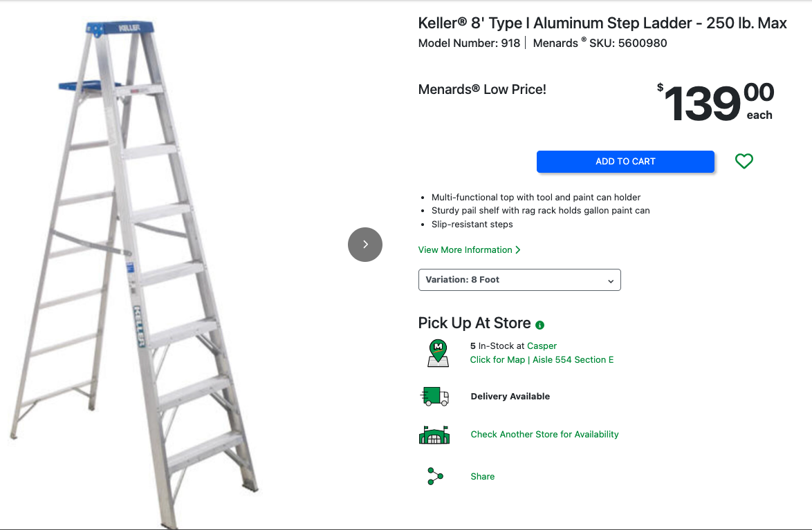Click the Keller 8' Step Ladder title
The width and height of the screenshot is (812, 530).
pyautogui.click(x=602, y=23)
